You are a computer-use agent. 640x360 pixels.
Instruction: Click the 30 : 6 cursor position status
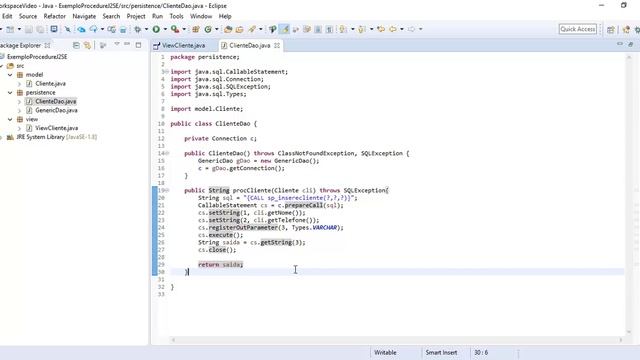pyautogui.click(x=481, y=353)
